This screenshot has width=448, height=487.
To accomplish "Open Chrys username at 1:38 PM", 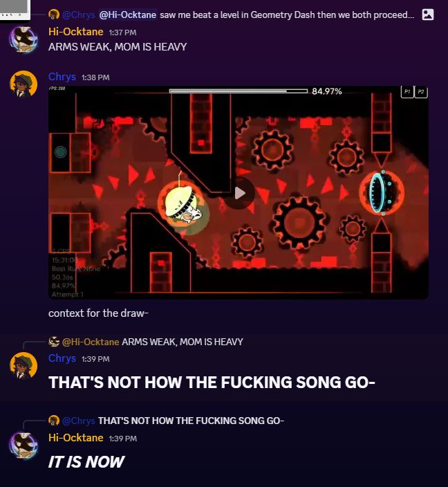I will 62,77.
